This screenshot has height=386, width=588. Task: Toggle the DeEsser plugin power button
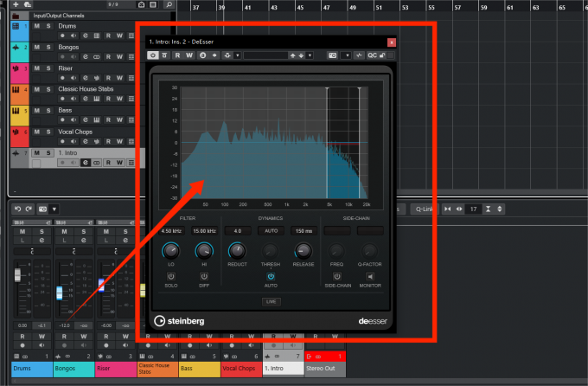[x=153, y=55]
